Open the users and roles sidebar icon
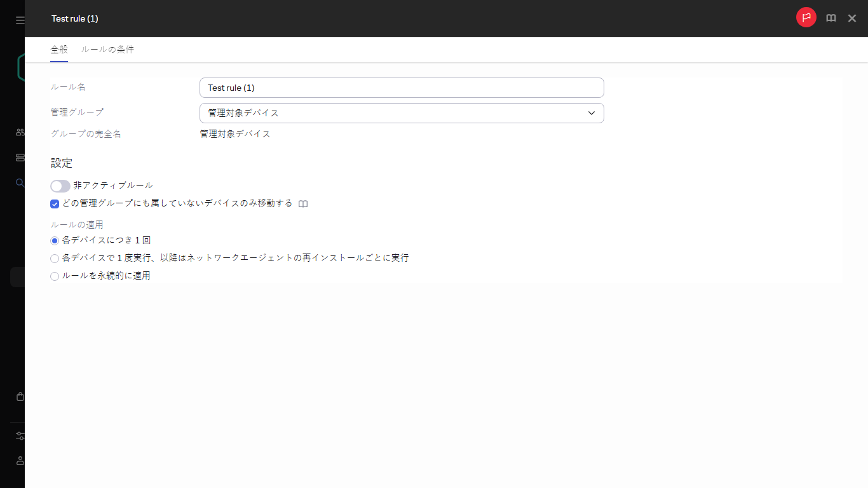This screenshot has height=488, width=868. tap(18, 132)
